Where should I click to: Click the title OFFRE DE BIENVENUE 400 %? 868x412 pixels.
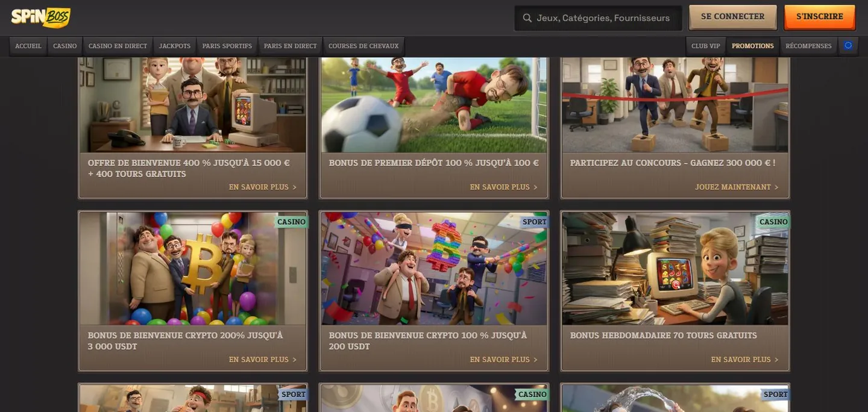[x=189, y=168]
